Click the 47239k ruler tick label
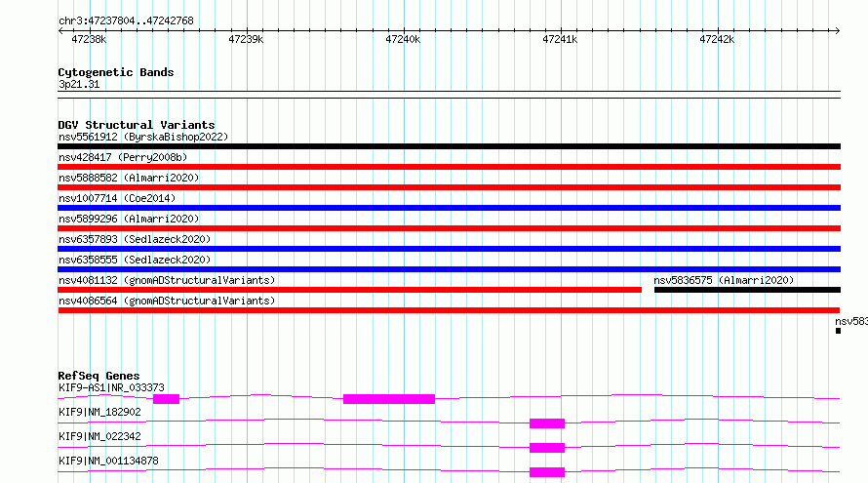The width and height of the screenshot is (868, 483). (x=246, y=39)
